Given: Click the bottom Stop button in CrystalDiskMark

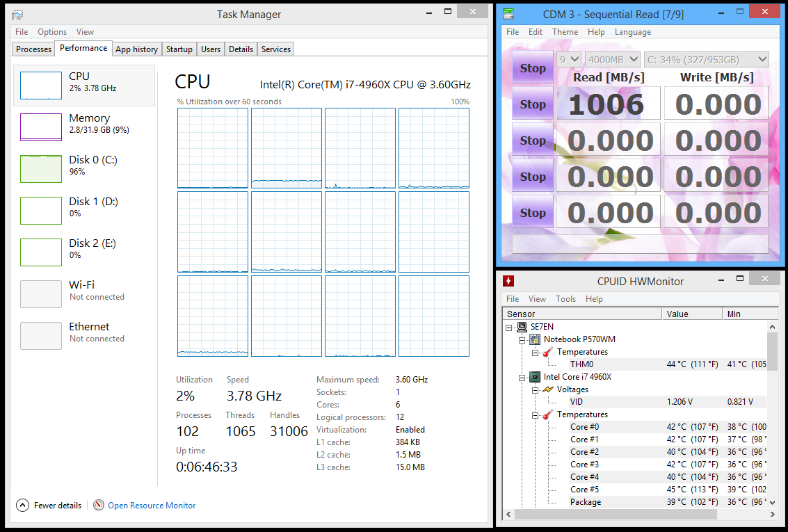Looking at the screenshot, I should click(533, 213).
